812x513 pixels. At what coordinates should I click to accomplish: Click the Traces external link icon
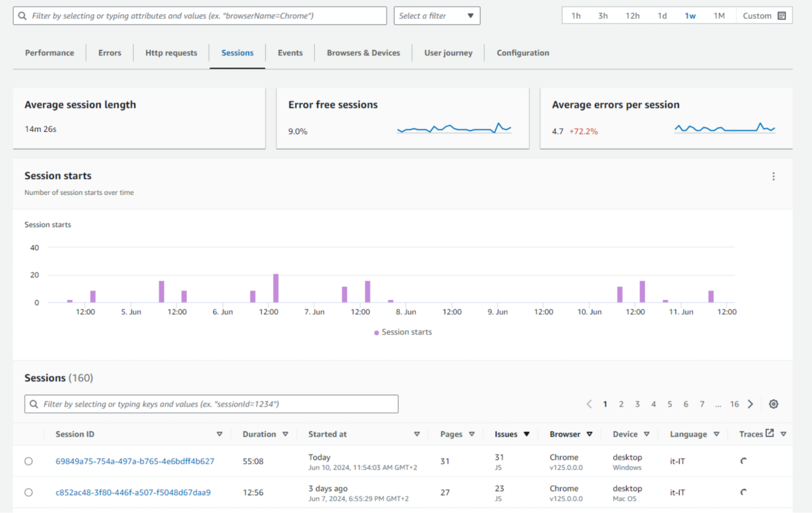[769, 433]
